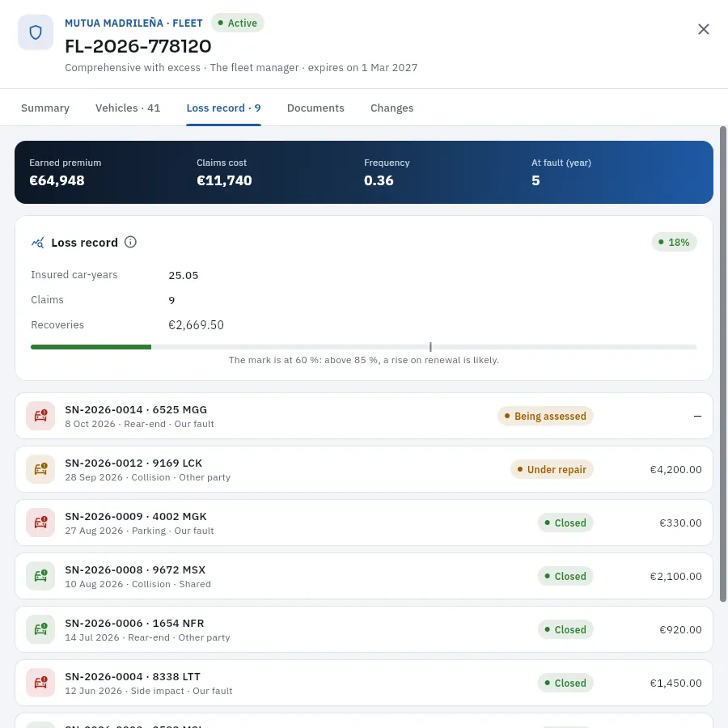Screen dimensions: 728x728
Task: Switch to the Summary tab
Action: [45, 108]
